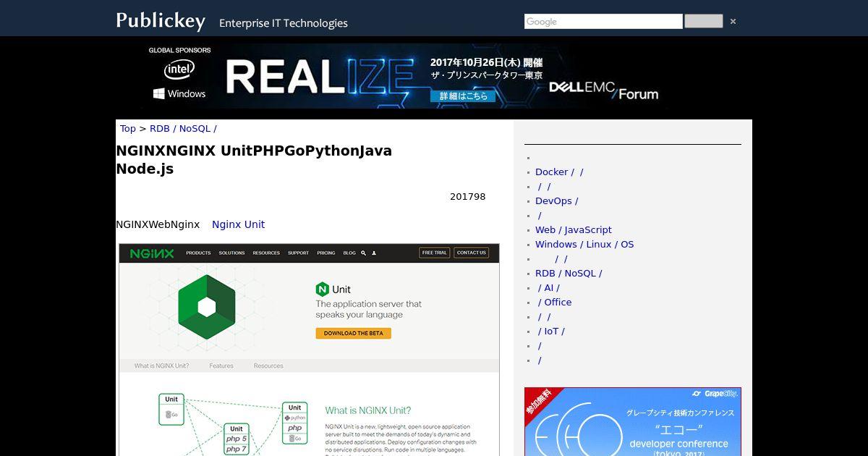Go to Top breadcrumb link
The image size is (868, 456).
pos(128,129)
